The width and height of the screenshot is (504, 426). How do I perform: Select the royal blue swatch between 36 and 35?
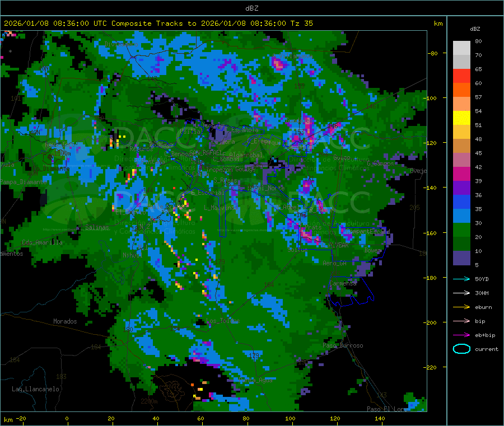point(461,202)
